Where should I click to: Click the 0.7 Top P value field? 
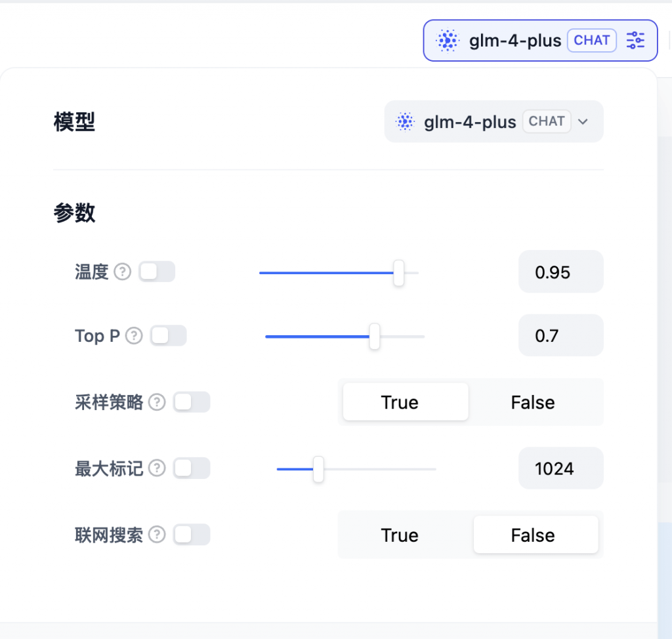click(x=560, y=335)
